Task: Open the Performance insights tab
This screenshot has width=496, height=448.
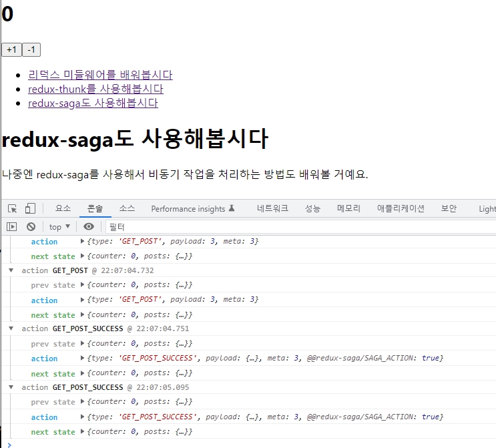Action: coord(193,209)
